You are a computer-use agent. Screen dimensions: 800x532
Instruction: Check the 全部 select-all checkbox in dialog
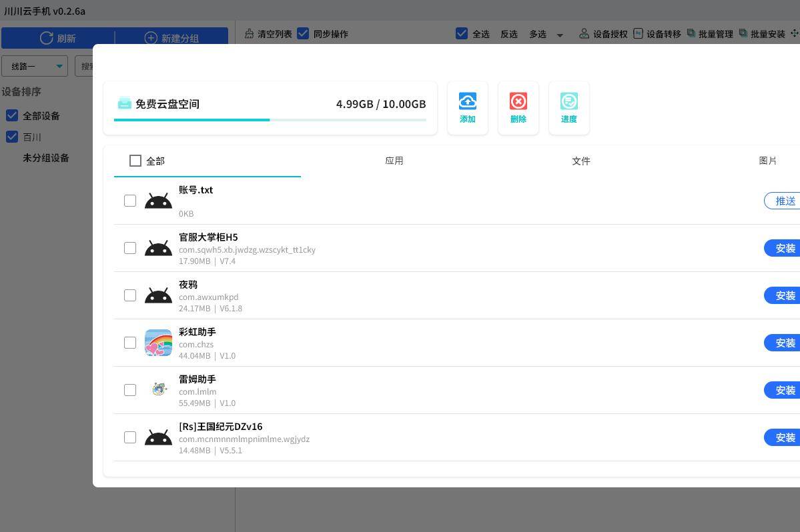[x=135, y=161]
